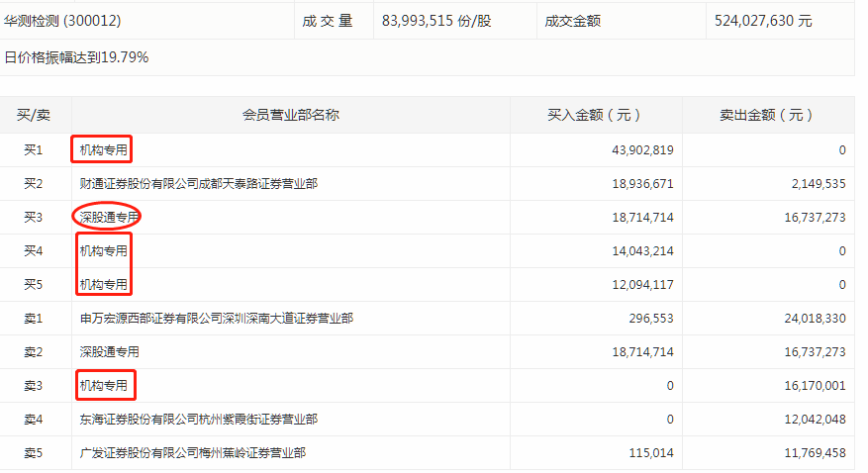Viewport: 868px width, 473px height.
Task: Click the 买1 row label
Action: point(34,150)
